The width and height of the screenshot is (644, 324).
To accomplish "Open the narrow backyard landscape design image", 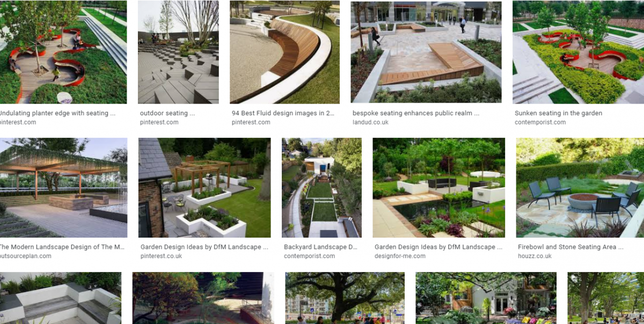I will (x=321, y=188).
